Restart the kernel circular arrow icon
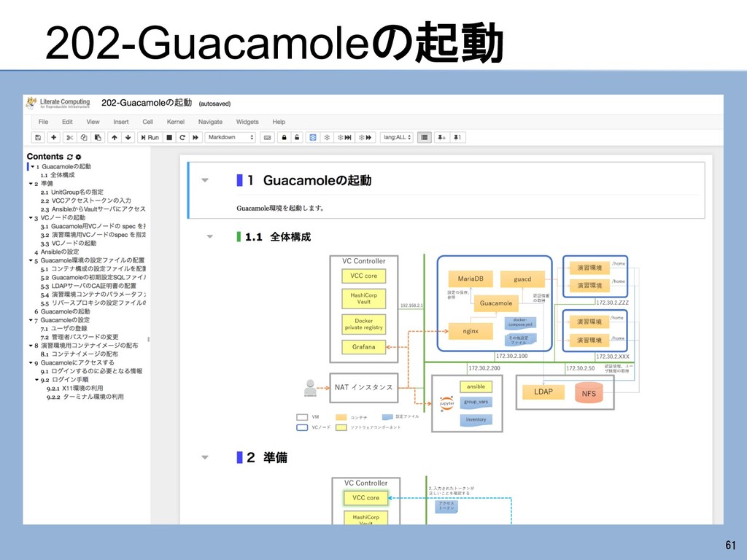Viewport: 747px width, 560px height. click(x=182, y=138)
